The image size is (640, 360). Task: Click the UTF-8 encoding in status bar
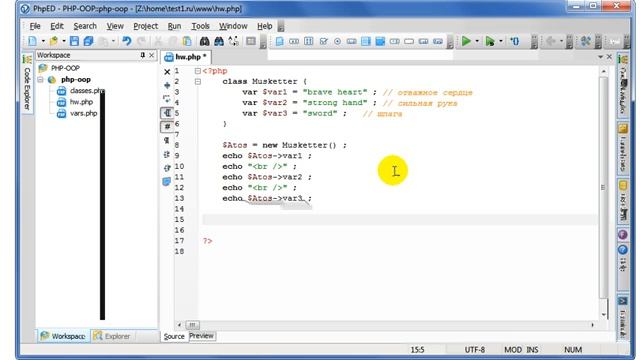pos(475,350)
